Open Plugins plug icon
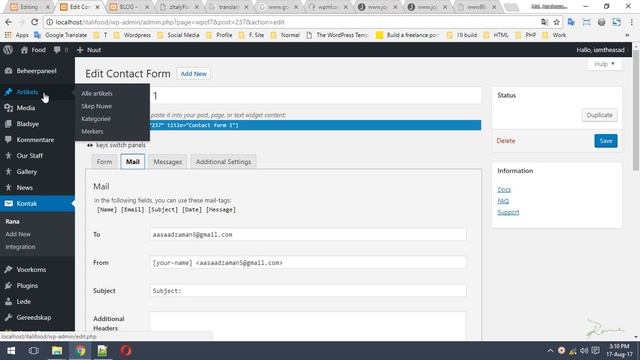 coord(8,286)
